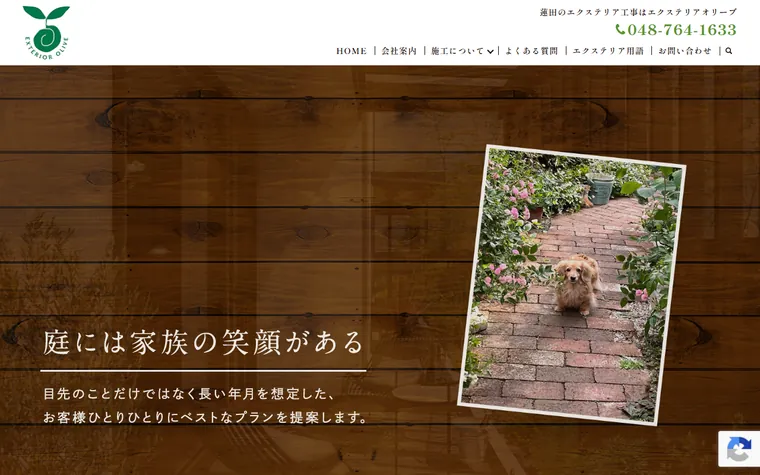760x475 pixels.
Task: Click the reCAPTCHA badge icon
Action: [x=739, y=449]
